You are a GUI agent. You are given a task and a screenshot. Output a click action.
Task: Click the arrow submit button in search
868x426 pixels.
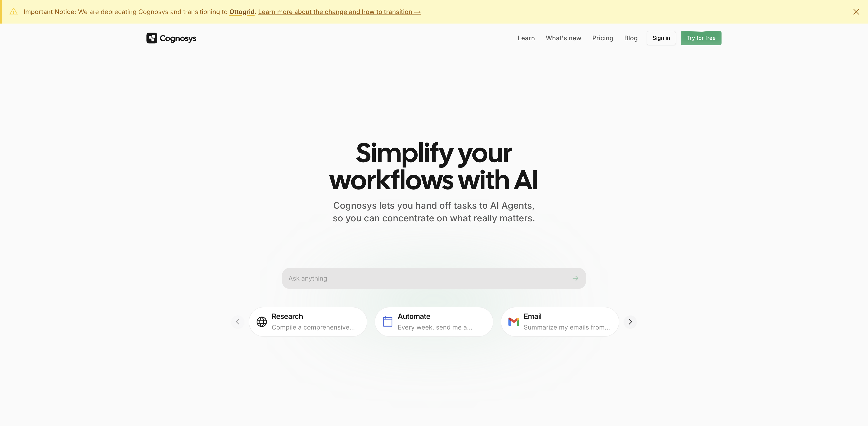coord(576,278)
